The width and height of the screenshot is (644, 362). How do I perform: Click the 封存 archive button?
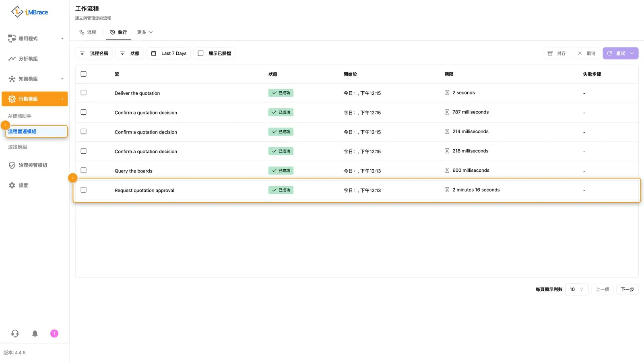coord(557,53)
